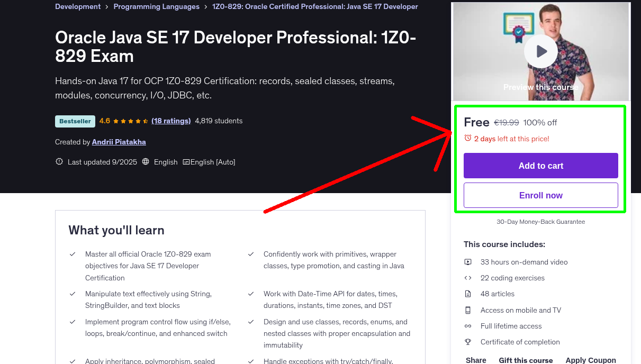Click the articles document icon
The image size is (641, 364).
coord(468,294)
